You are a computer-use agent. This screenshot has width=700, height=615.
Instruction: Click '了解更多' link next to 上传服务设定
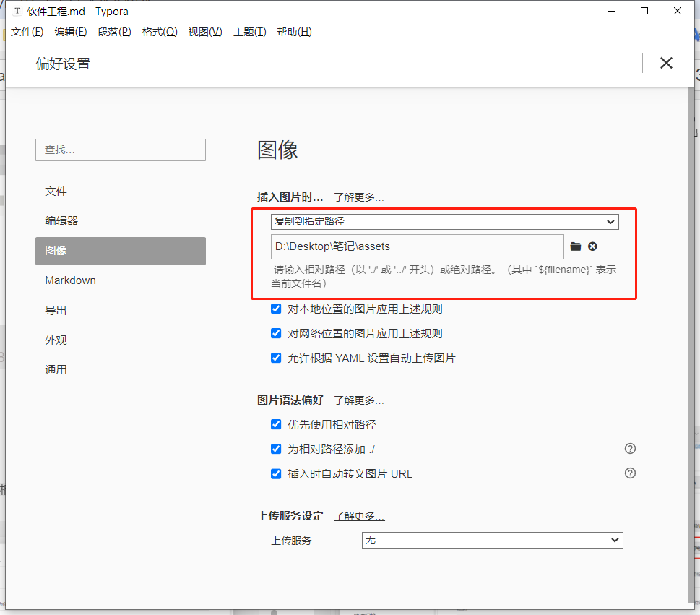point(359,516)
